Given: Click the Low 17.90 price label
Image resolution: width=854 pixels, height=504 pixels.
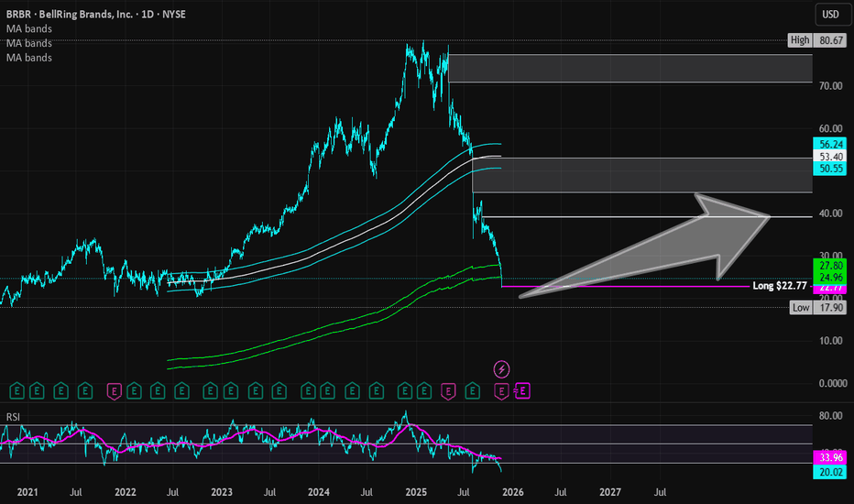Looking at the screenshot, I should pos(817,308).
